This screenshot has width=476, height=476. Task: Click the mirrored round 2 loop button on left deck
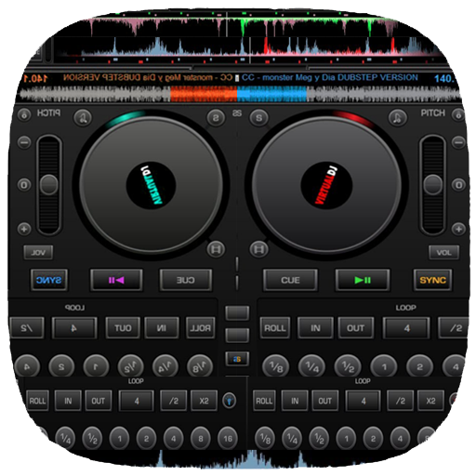(x=61, y=367)
